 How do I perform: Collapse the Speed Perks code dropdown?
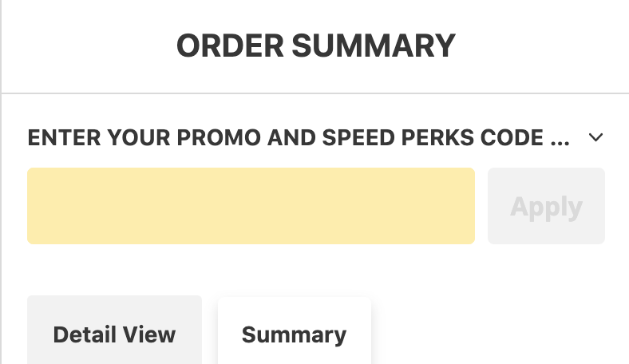tap(595, 138)
